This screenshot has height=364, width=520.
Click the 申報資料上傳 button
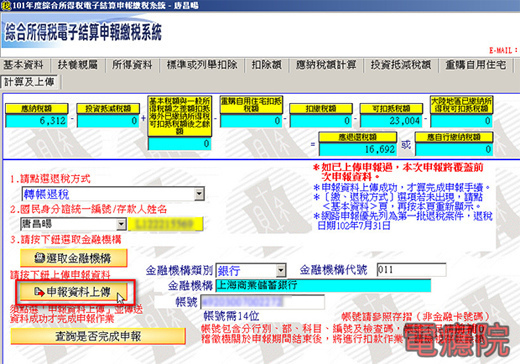click(74, 292)
